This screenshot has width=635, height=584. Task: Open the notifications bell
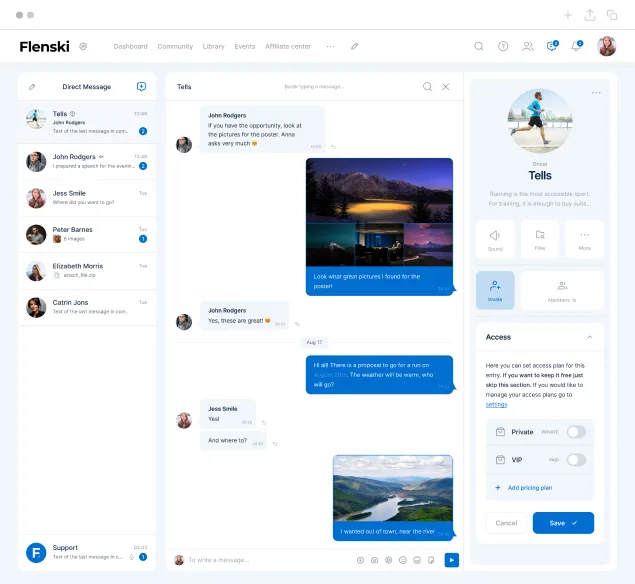pyautogui.click(x=576, y=46)
